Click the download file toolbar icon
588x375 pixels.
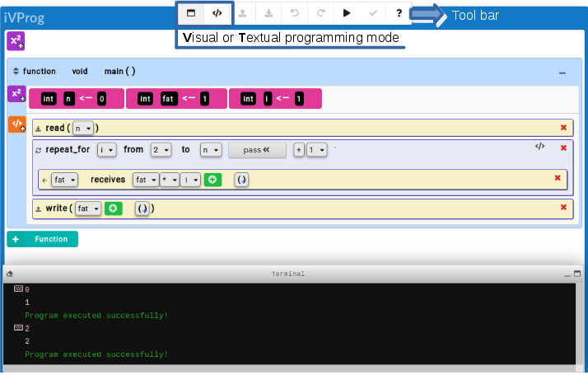tap(268, 13)
